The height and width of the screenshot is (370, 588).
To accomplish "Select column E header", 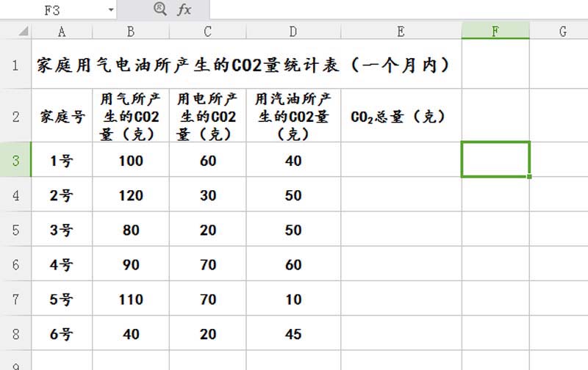I will pyautogui.click(x=401, y=31).
